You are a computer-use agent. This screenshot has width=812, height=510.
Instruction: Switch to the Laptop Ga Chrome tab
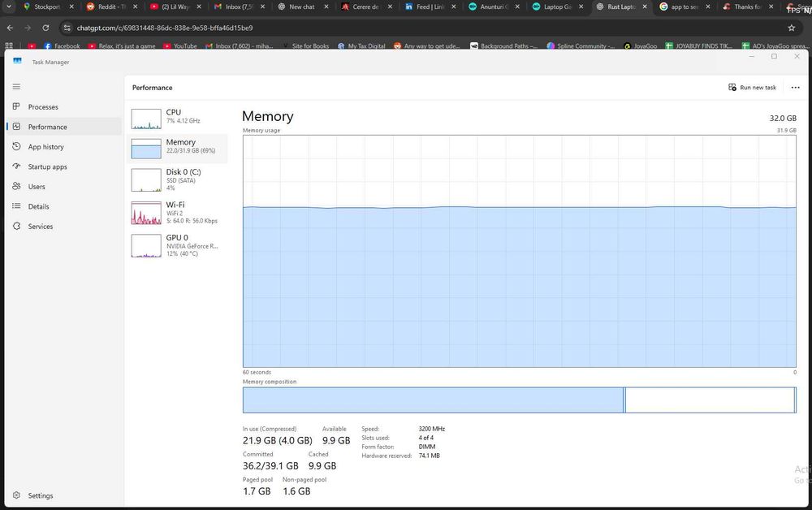click(x=559, y=6)
